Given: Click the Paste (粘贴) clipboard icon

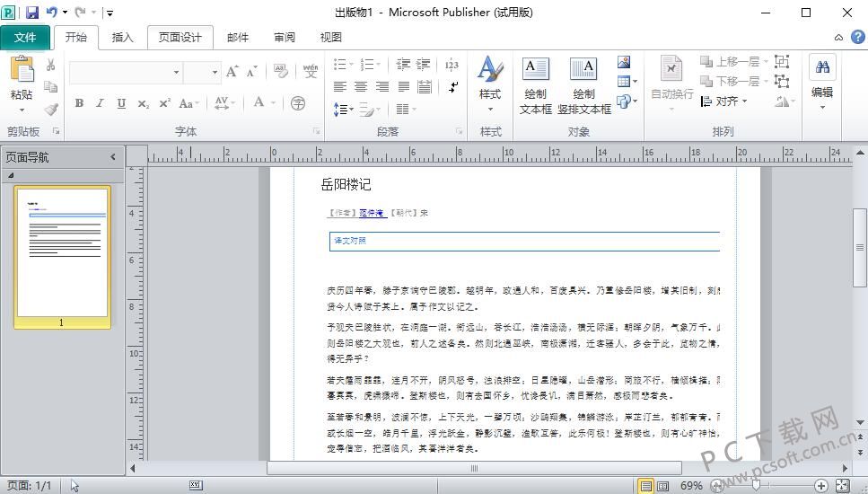Looking at the screenshot, I should pyautogui.click(x=22, y=70).
